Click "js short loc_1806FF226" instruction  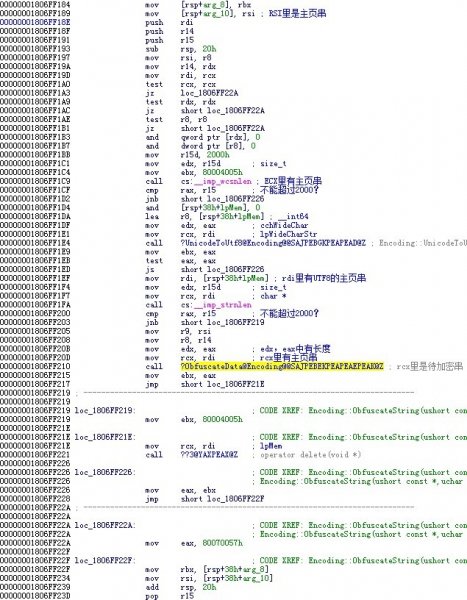pos(204,269)
